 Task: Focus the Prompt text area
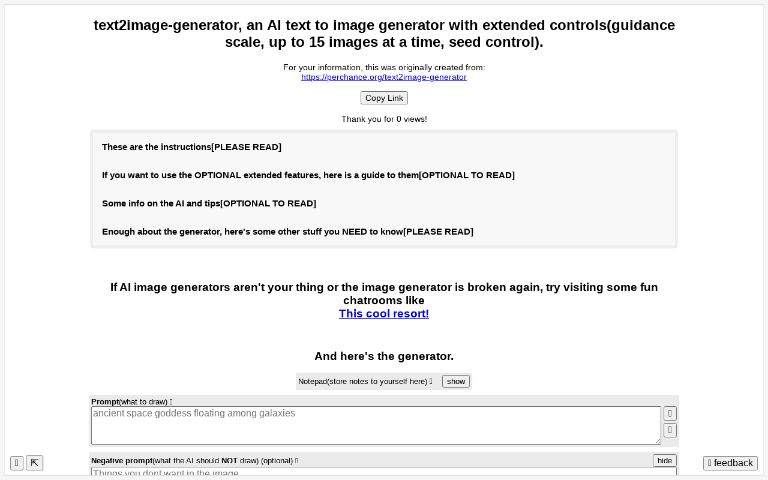click(x=375, y=425)
